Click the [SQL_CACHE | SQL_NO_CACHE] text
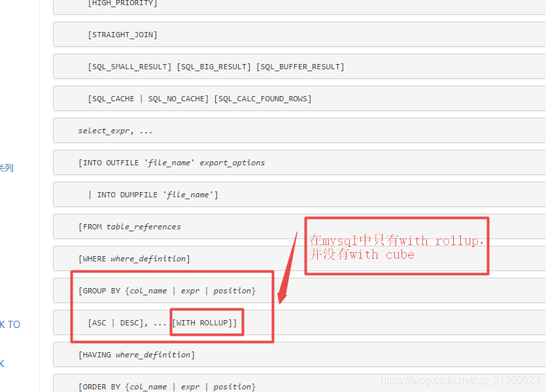The image size is (546, 392). [x=148, y=99]
